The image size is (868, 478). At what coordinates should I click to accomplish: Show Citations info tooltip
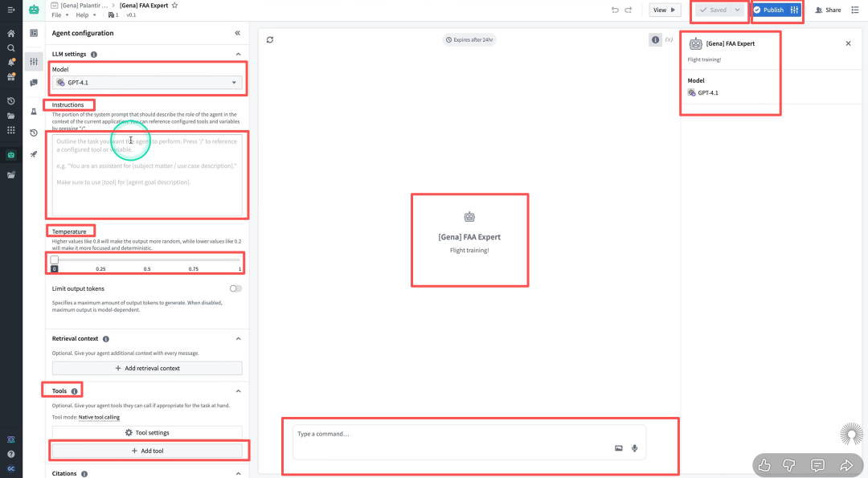pos(84,473)
